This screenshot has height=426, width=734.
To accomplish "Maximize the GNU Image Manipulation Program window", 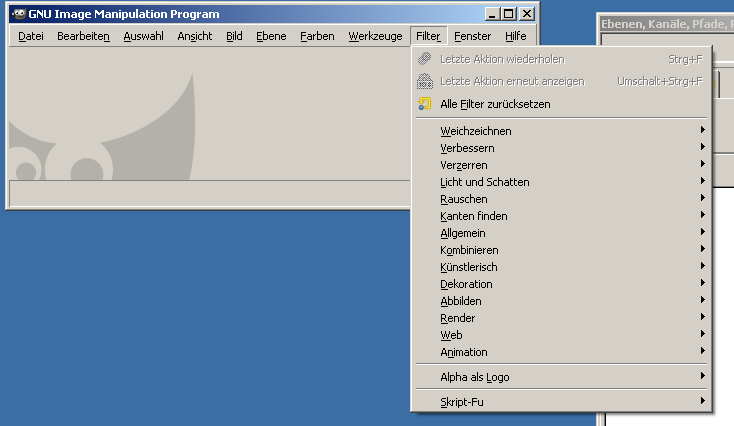I will tap(508, 14).
